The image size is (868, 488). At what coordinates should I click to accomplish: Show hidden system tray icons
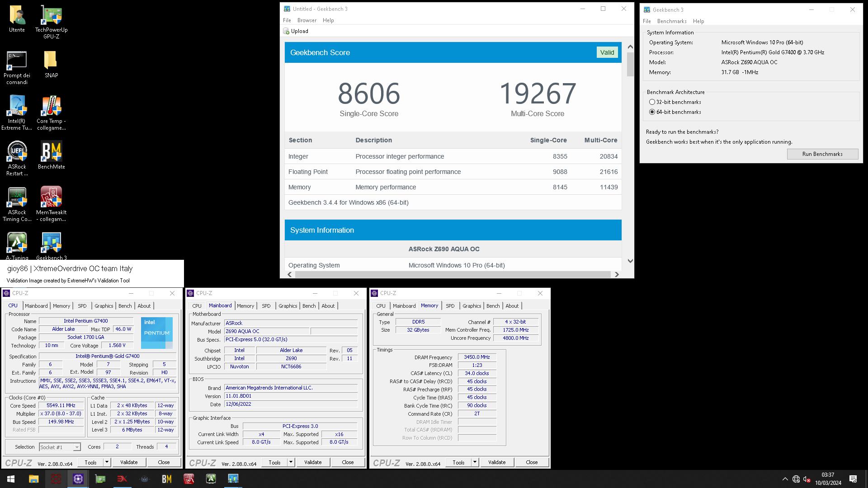785,479
